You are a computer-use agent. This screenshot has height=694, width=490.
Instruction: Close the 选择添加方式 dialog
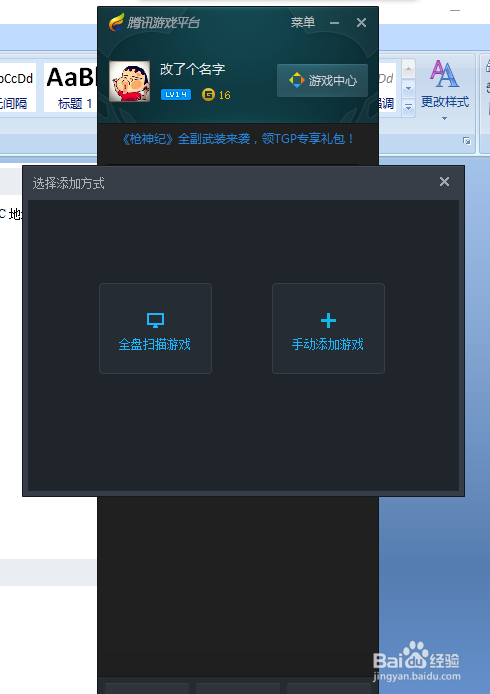click(x=444, y=182)
